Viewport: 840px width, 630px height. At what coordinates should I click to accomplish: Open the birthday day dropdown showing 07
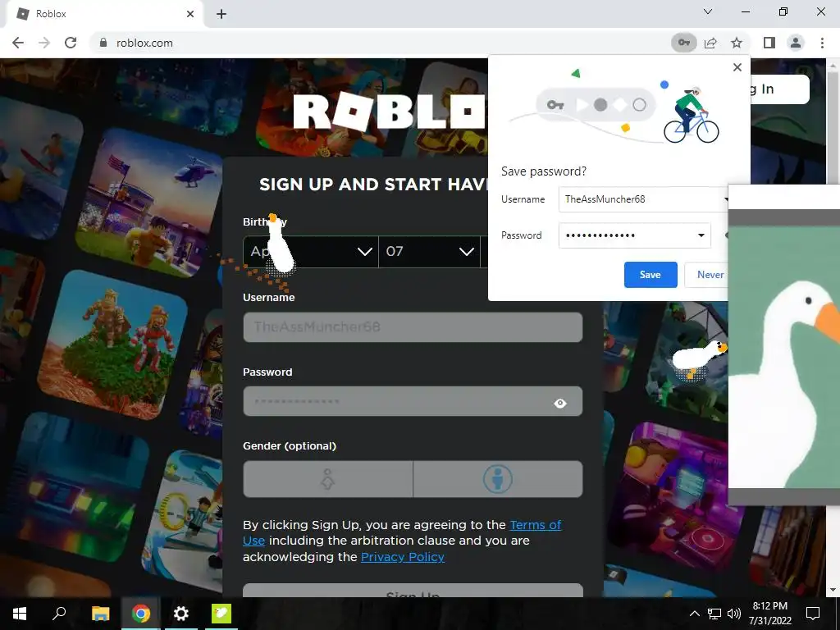430,251
